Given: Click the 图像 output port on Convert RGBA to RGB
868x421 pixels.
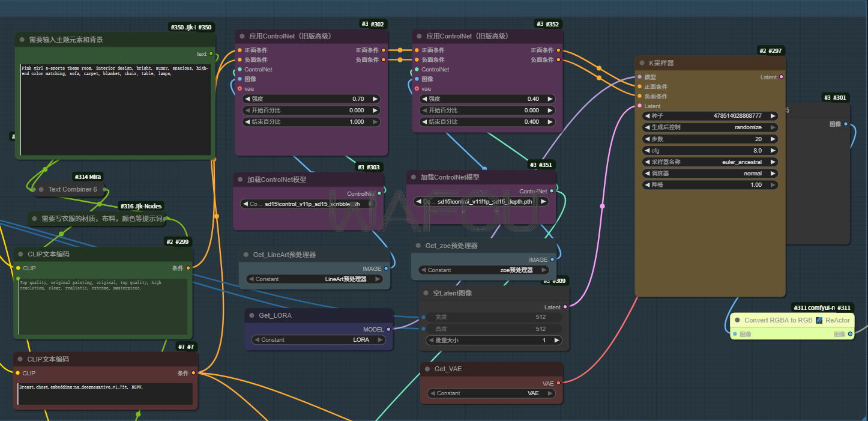Looking at the screenshot, I should coord(850,334).
